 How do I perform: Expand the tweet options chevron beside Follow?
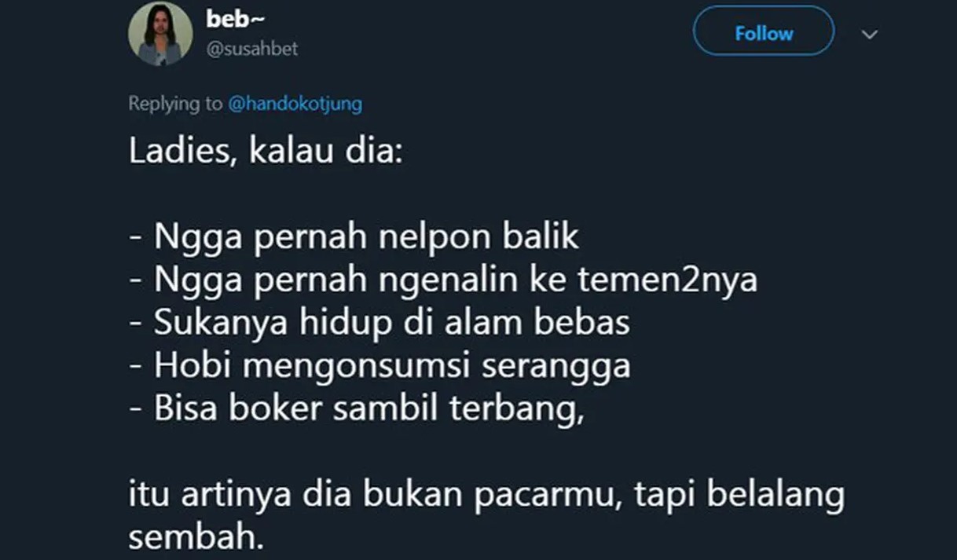[x=870, y=35]
